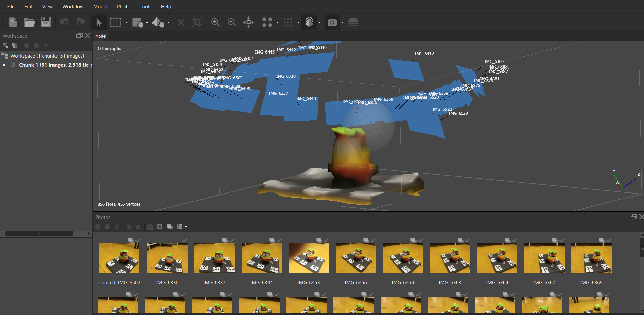Select the Move Object tool

click(157, 22)
